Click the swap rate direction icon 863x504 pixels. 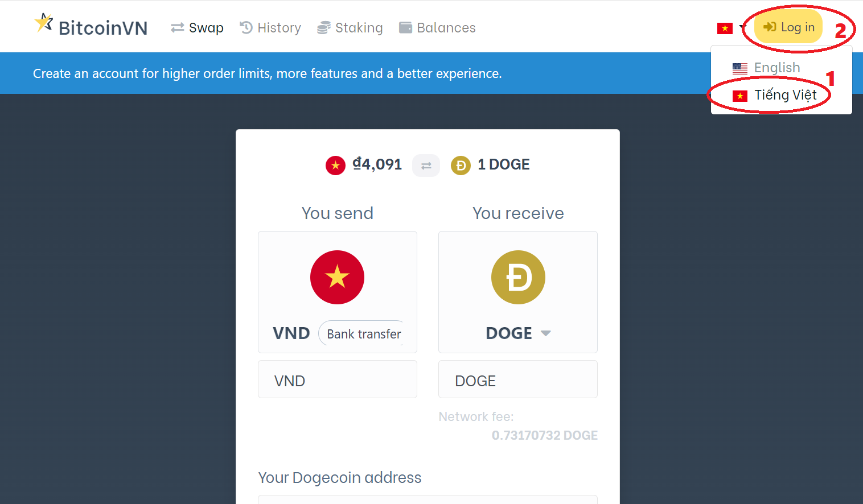(426, 166)
